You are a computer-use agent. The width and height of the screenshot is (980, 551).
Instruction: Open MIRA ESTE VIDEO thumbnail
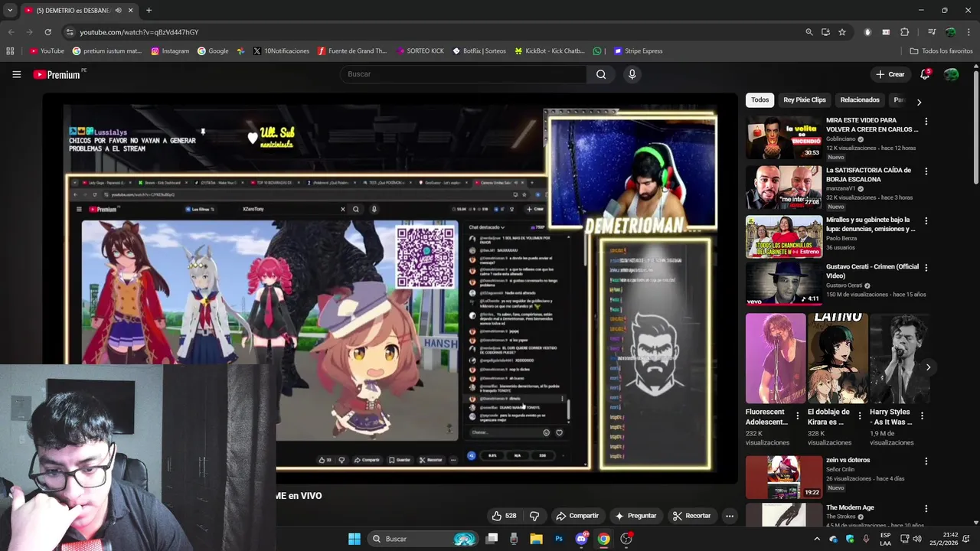coord(783,137)
